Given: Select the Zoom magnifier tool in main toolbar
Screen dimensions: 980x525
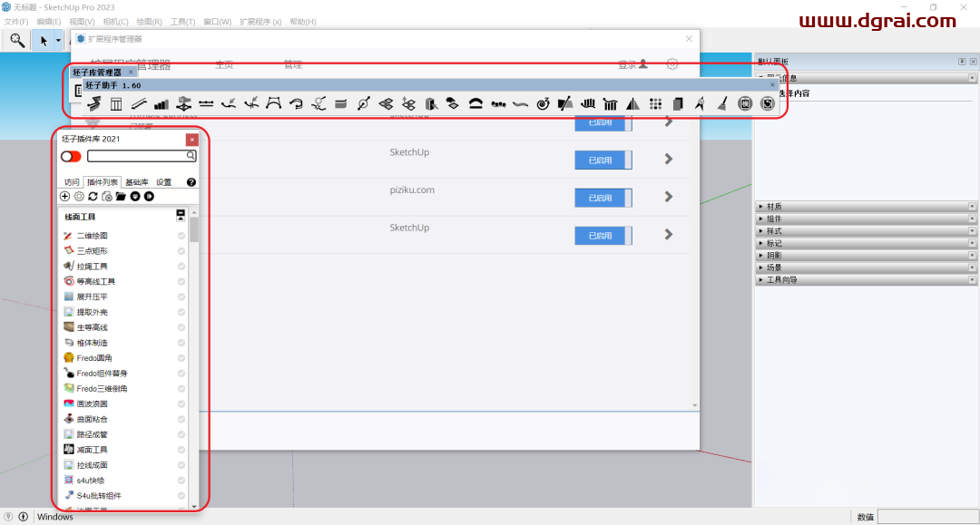Looking at the screenshot, I should coord(17,40).
